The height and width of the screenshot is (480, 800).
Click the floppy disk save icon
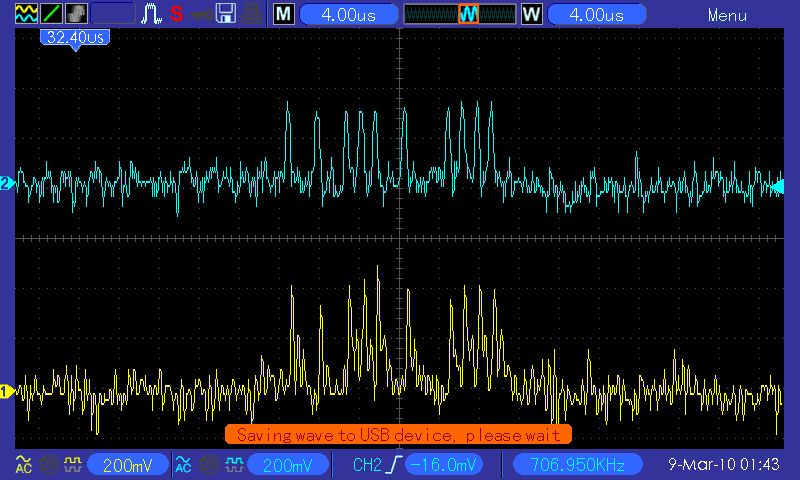coord(226,14)
